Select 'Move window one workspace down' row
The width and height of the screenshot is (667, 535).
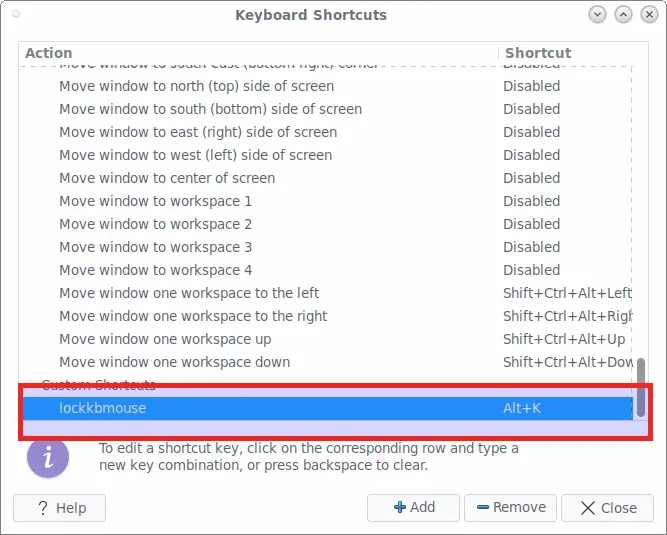[175, 362]
